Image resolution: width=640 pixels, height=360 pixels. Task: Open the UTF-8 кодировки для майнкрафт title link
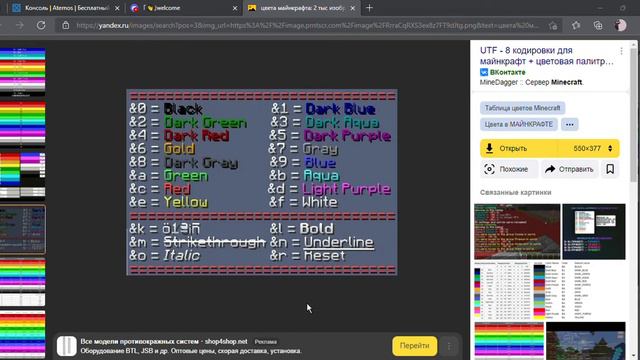(x=547, y=56)
